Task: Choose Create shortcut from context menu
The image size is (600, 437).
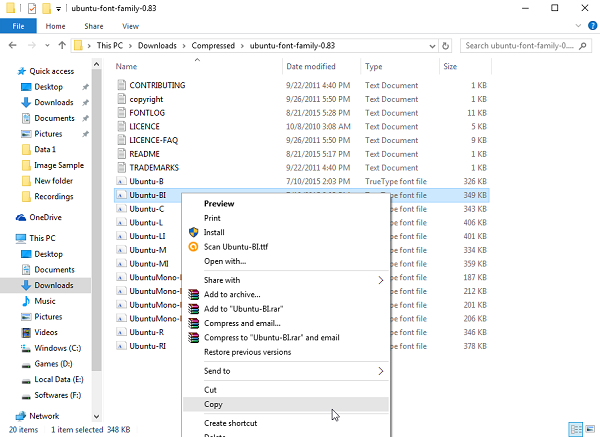Action: 286,423
